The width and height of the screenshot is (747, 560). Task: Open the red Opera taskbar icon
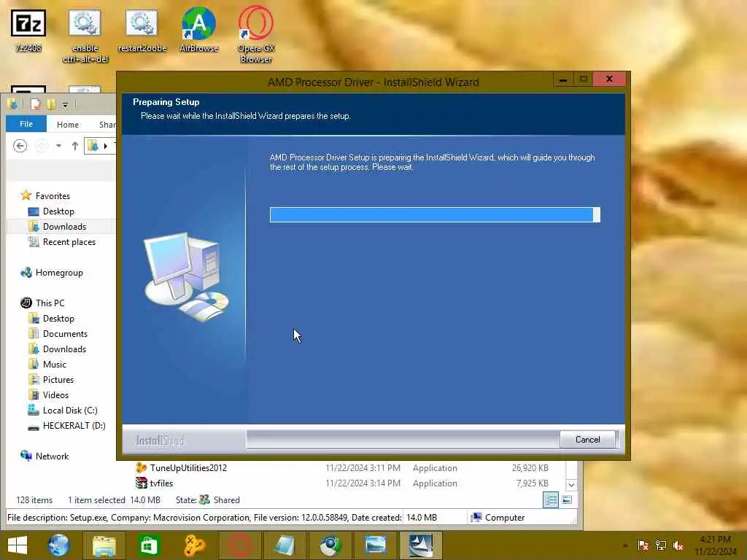[239, 545]
